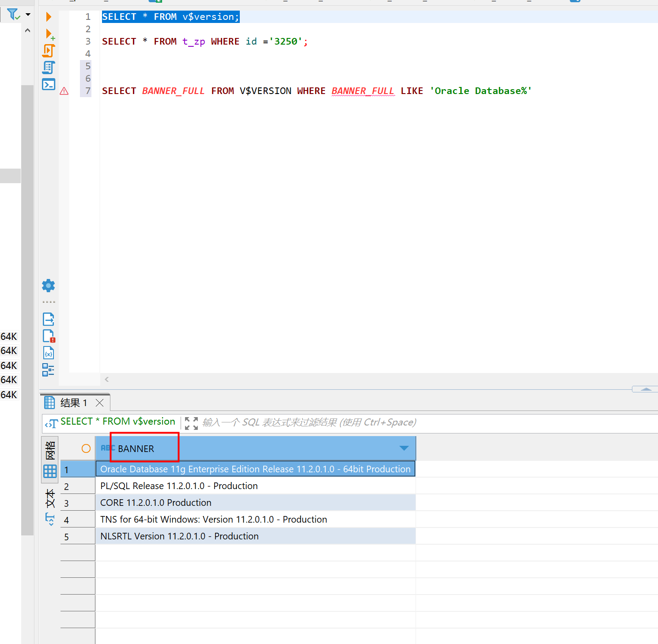This screenshot has width=658, height=644.
Task: Click the outline form layout icon
Action: tap(49, 369)
